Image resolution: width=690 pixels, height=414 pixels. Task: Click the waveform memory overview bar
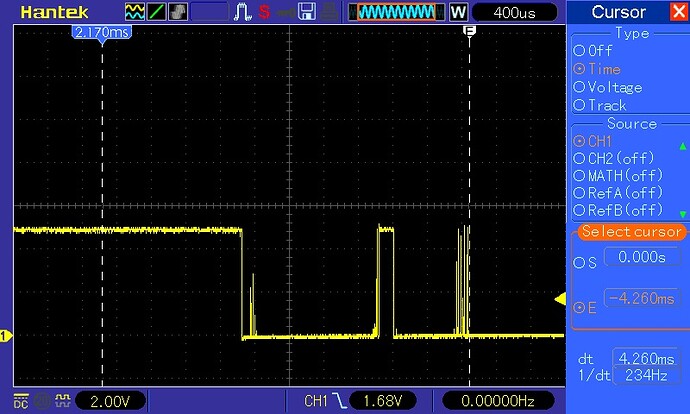coord(396,12)
